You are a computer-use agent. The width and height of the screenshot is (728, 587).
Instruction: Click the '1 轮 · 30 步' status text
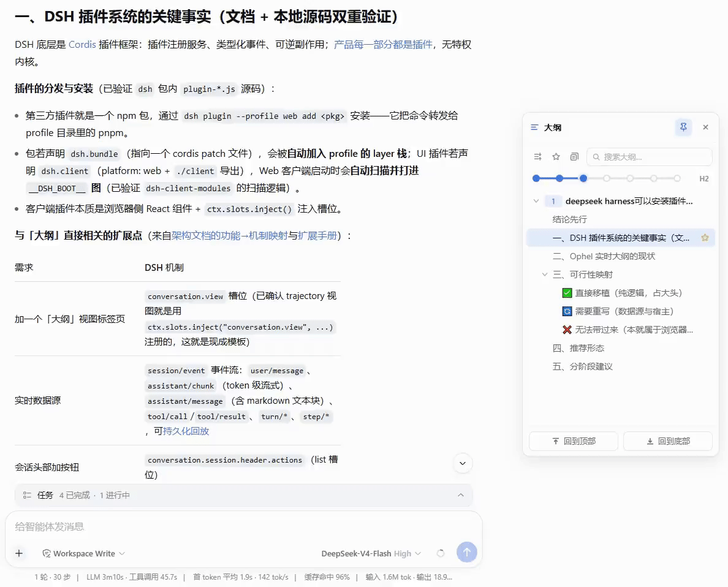(x=53, y=577)
